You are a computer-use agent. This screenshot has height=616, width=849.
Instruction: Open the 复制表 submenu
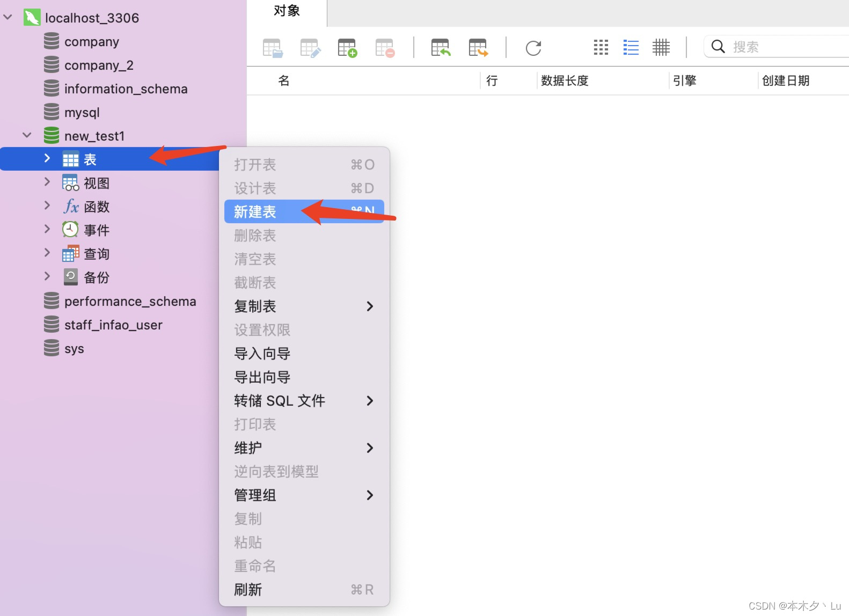point(304,306)
